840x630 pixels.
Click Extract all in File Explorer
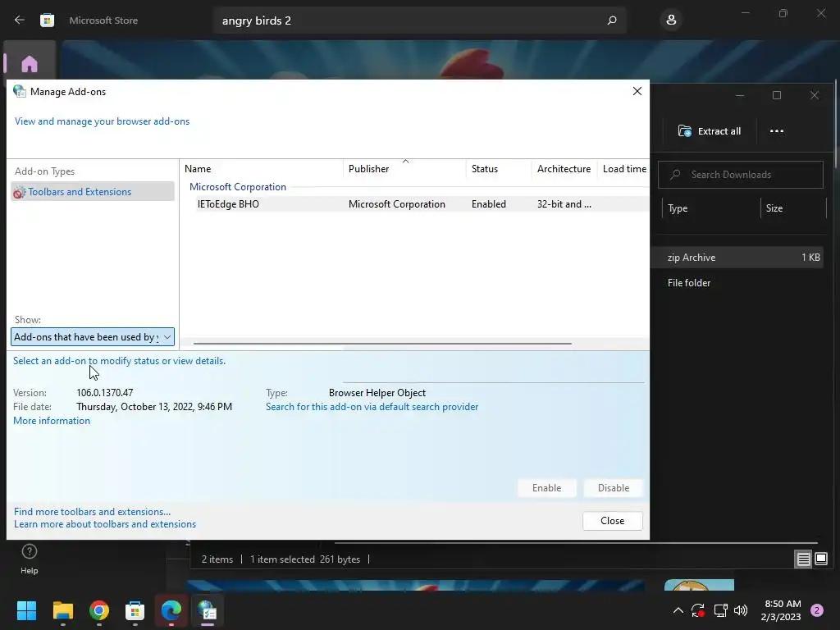710,131
